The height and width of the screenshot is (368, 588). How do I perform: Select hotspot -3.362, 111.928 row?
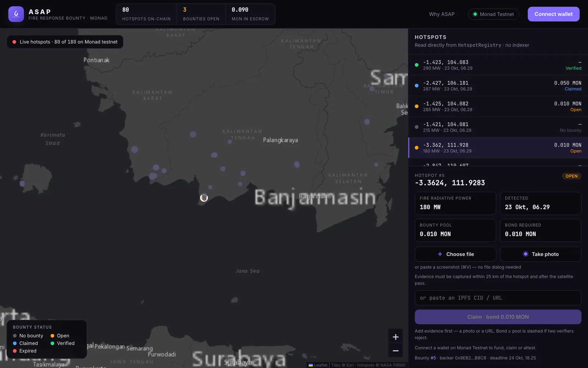(x=498, y=148)
